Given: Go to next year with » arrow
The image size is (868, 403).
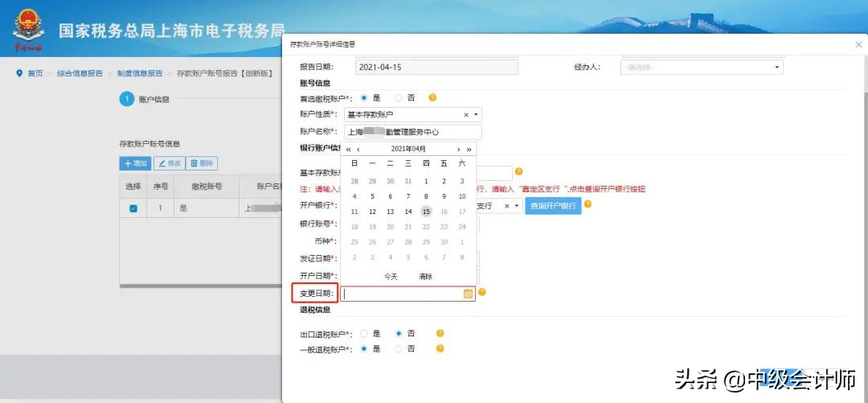Looking at the screenshot, I should click(469, 149).
